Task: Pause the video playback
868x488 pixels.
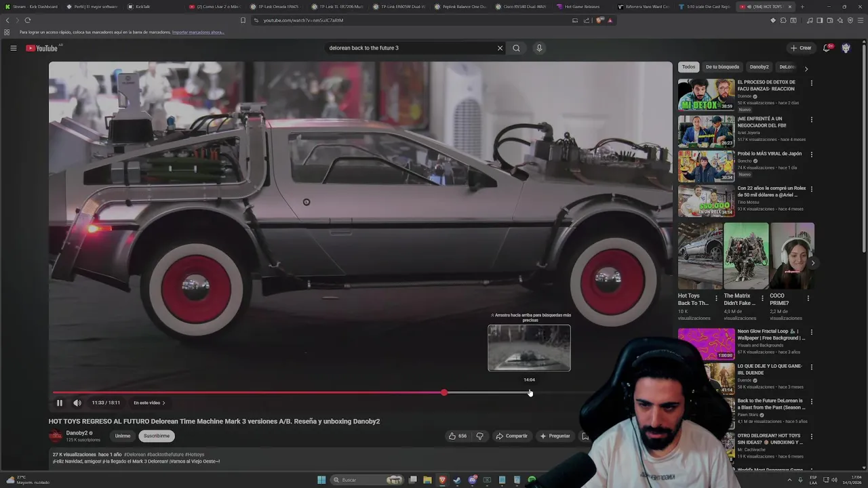Action: [x=59, y=403]
